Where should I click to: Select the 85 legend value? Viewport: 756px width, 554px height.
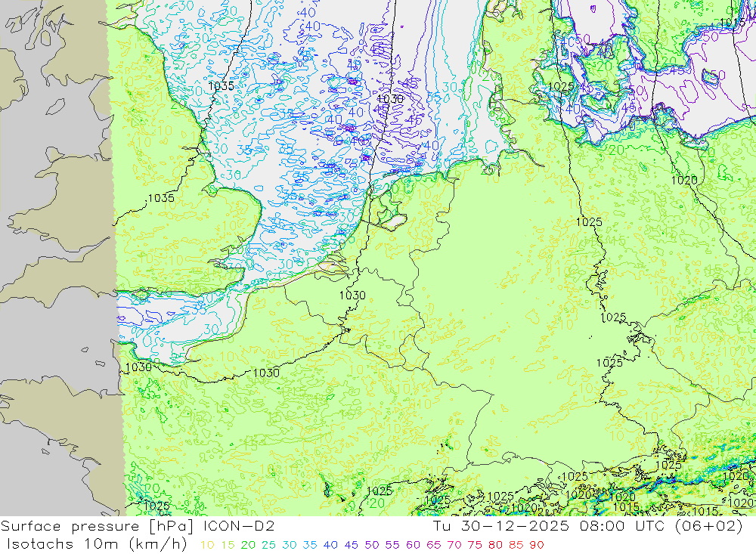coord(516,546)
